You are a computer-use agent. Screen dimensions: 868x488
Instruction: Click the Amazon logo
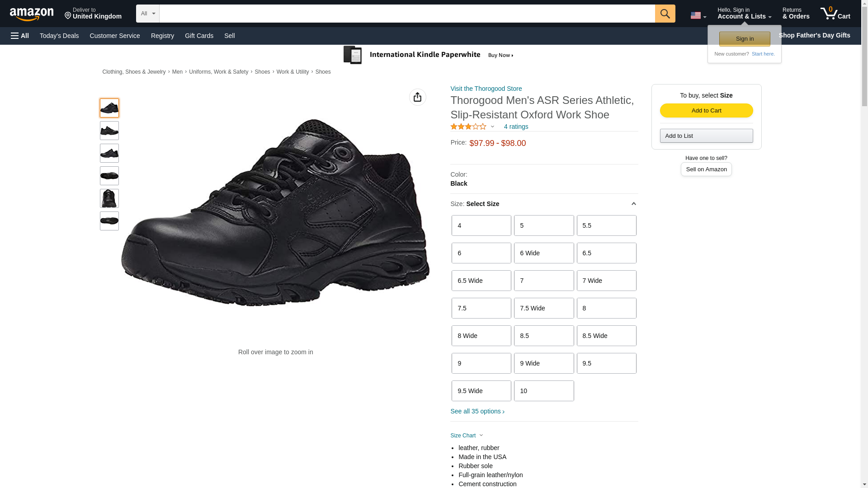tap(32, 14)
